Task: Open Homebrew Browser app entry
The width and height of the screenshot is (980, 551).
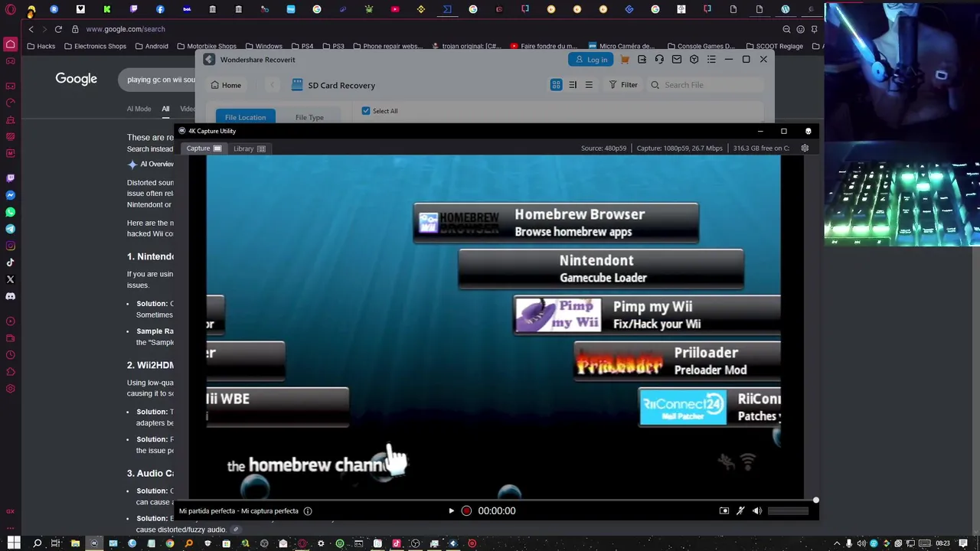Action: tap(556, 223)
